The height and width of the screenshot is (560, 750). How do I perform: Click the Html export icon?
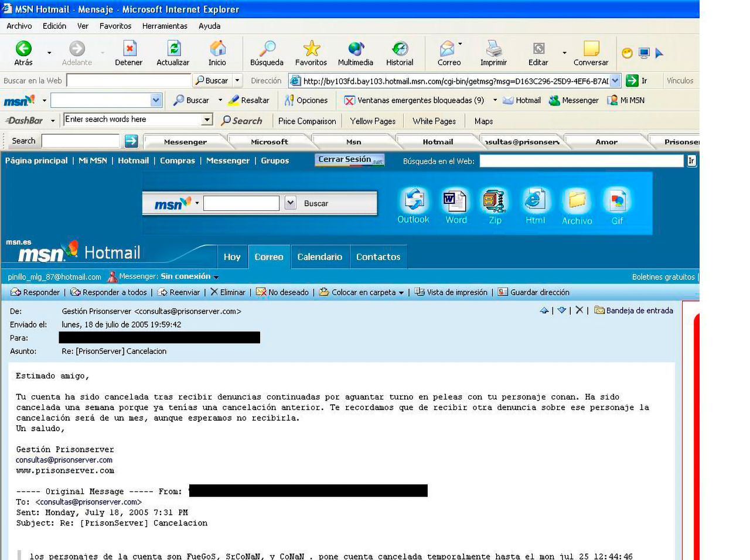coord(535,206)
